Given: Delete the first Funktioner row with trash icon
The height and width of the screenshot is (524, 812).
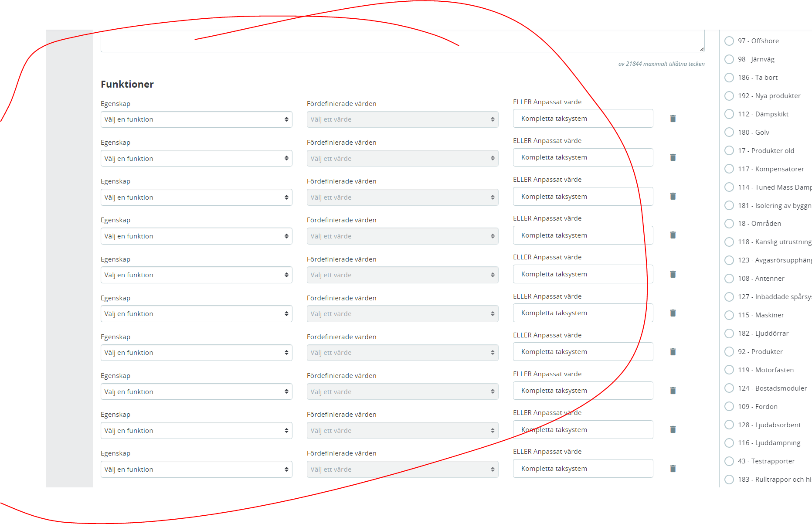Looking at the screenshot, I should (x=673, y=119).
